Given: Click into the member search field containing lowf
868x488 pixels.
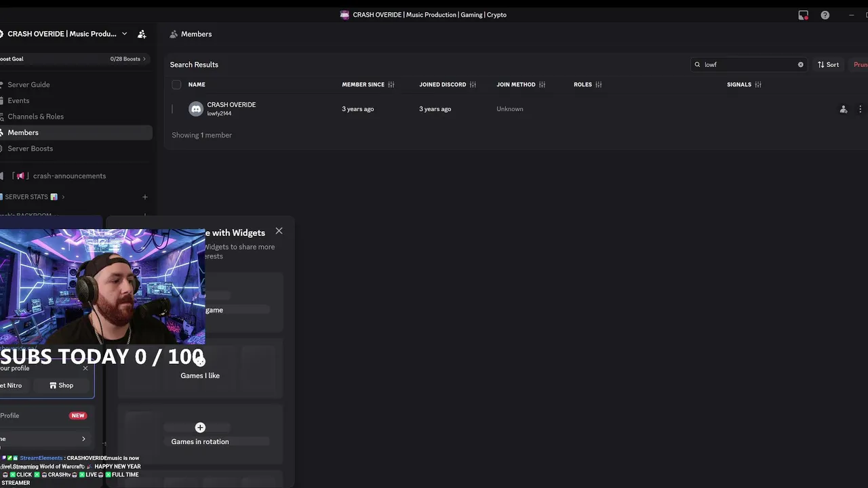Looking at the screenshot, I should click(x=749, y=64).
